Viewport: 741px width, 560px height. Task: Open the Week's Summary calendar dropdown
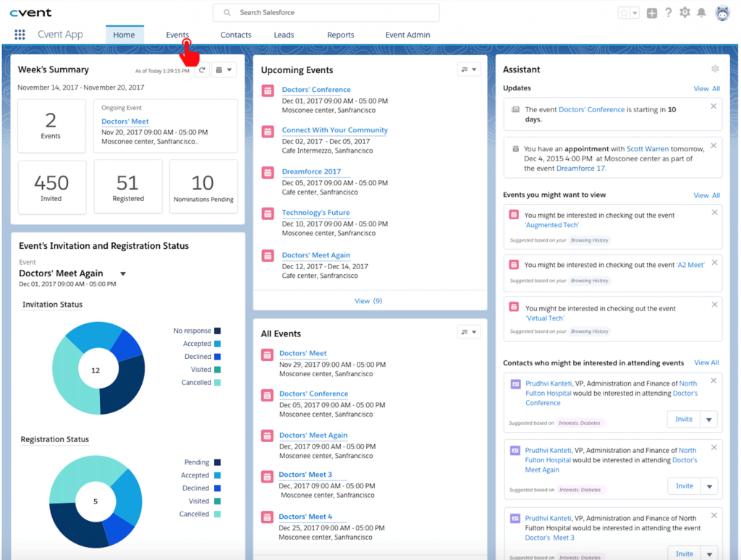tap(224, 70)
